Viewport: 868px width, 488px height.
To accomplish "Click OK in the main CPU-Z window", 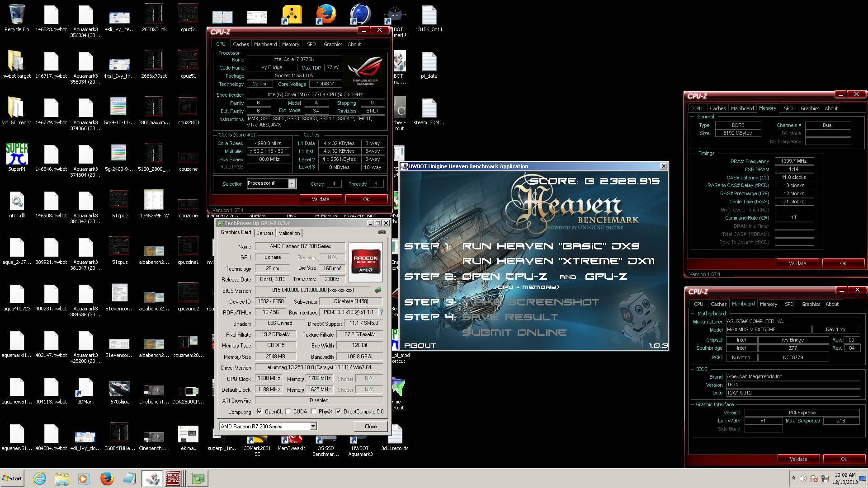I will click(366, 199).
